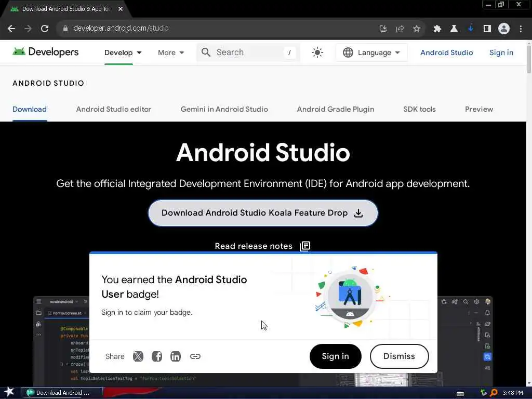This screenshot has height=399, width=532.
Task: Click the release notes document icon
Action: [305, 246]
